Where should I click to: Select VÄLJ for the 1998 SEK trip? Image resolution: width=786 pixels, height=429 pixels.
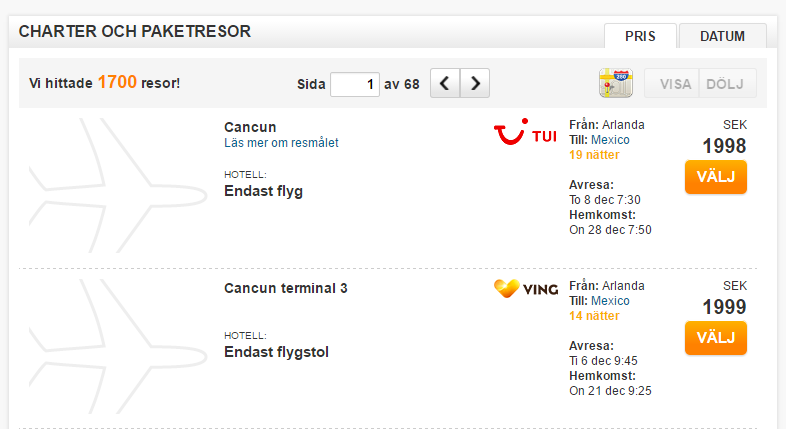coord(716,177)
